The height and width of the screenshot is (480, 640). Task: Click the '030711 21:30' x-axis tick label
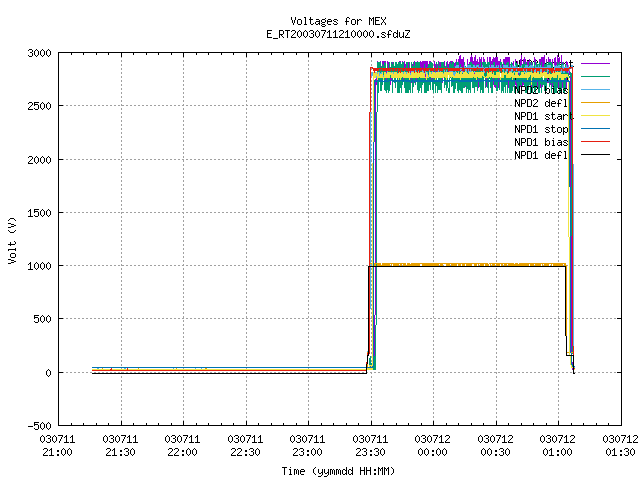click(120, 446)
